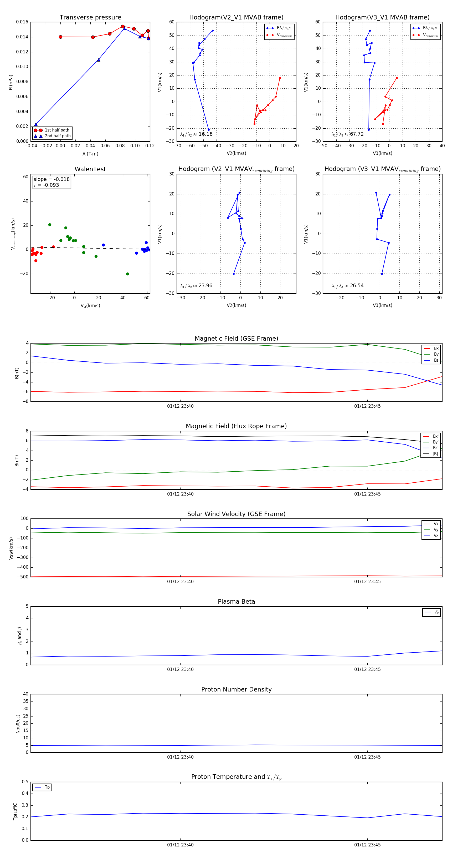This screenshot has width=473, height=868.
Task: Click the "Solar Wind Velocity (GSE Frame)" title
Action: point(236,514)
